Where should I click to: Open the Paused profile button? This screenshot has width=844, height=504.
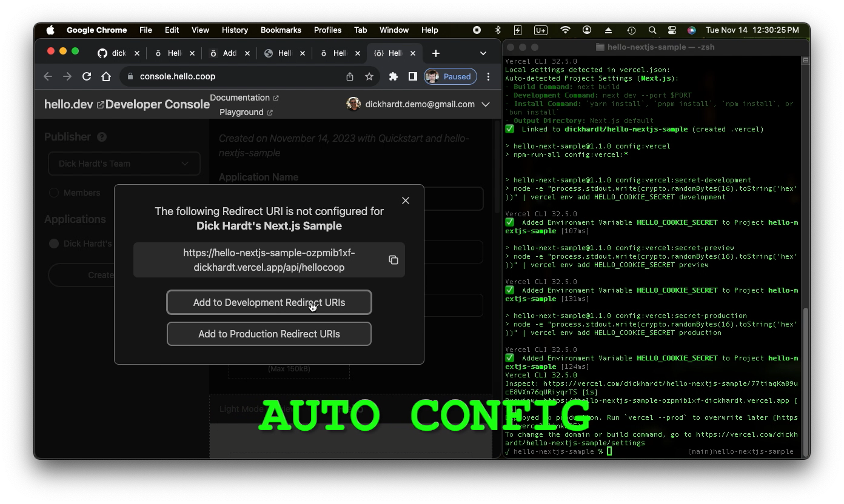coord(450,76)
